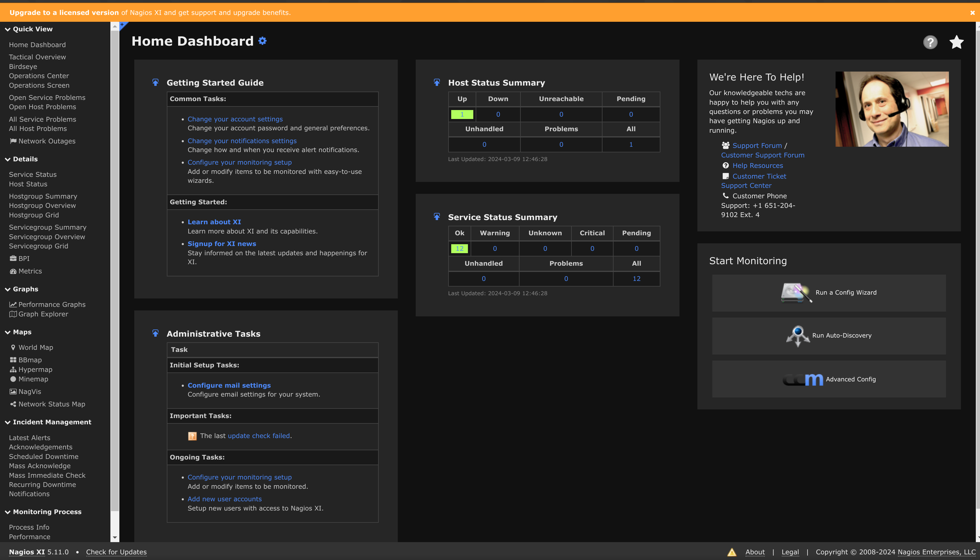Click Run Auto-Discovery button
This screenshot has height=560, width=980.
click(x=829, y=336)
